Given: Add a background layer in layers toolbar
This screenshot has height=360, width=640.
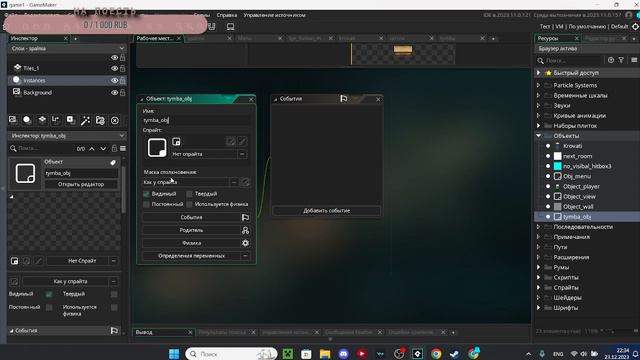Looking at the screenshot, I should (x=13, y=120).
